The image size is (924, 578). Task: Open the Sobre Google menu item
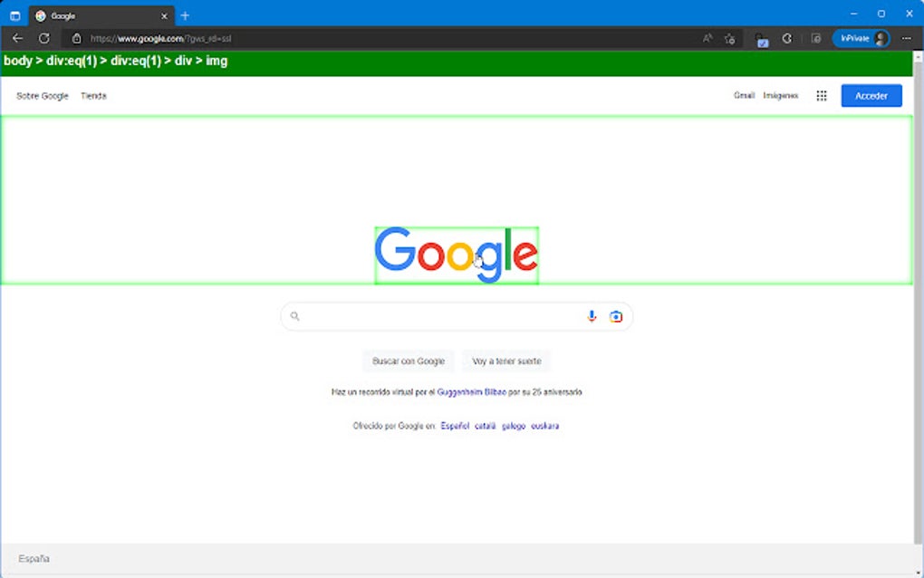tap(42, 95)
